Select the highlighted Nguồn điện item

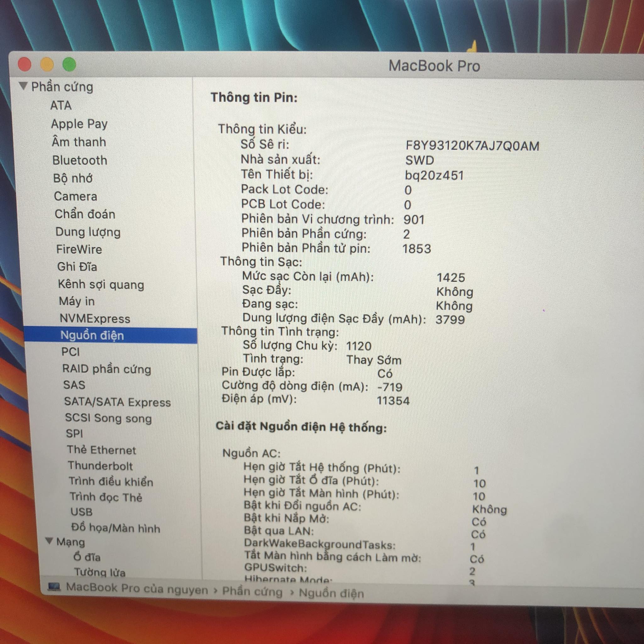[92, 335]
